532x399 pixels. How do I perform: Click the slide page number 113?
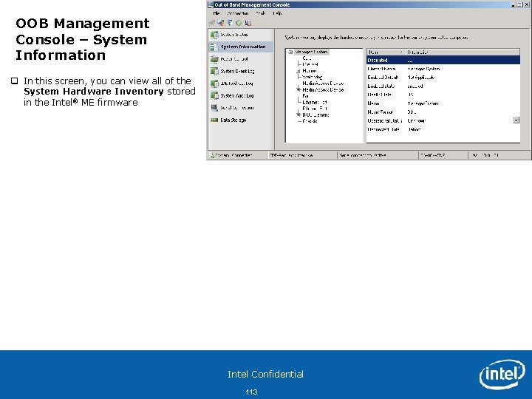click(251, 392)
